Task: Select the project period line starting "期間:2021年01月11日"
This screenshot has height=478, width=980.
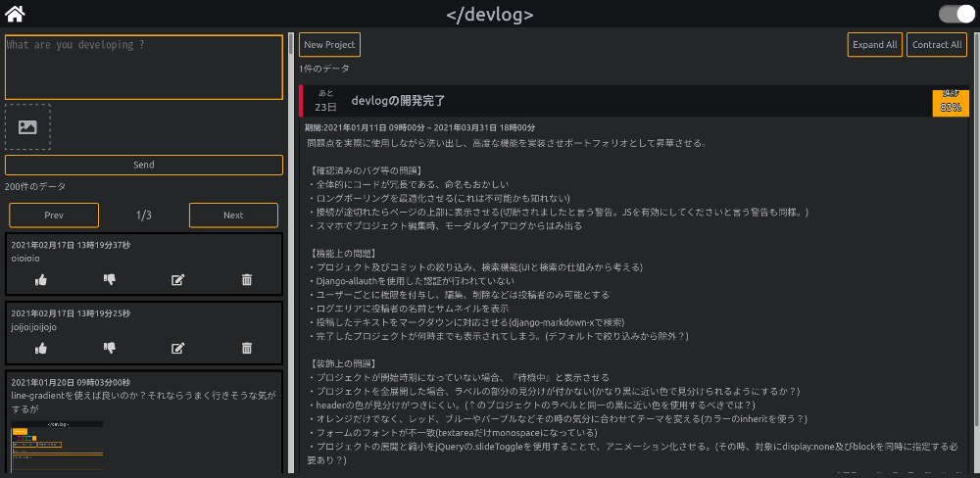Action: coord(420,127)
